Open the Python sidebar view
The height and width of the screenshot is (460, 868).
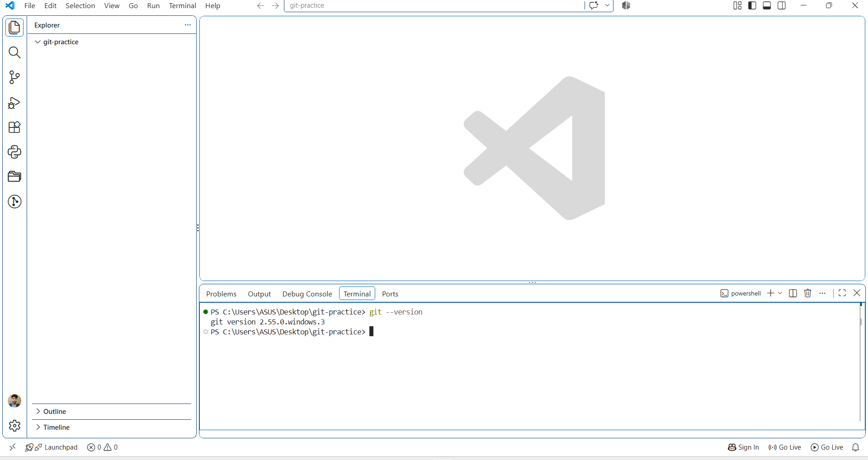pyautogui.click(x=14, y=152)
